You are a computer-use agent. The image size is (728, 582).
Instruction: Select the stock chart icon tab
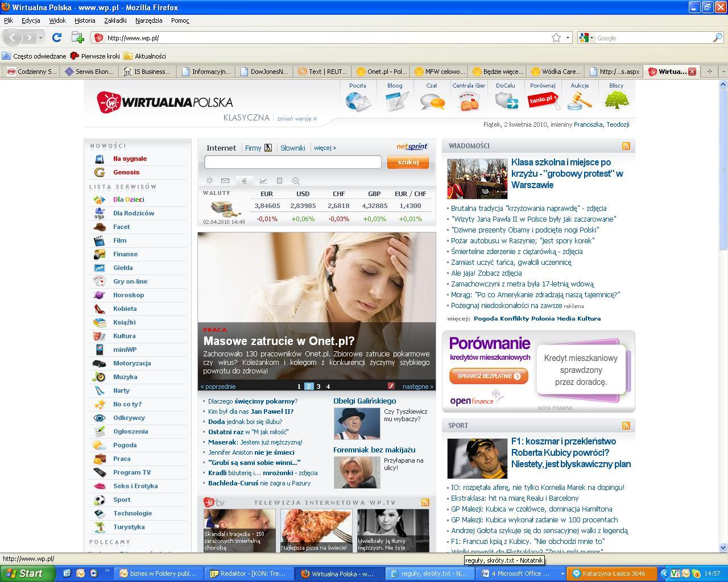pos(263,181)
